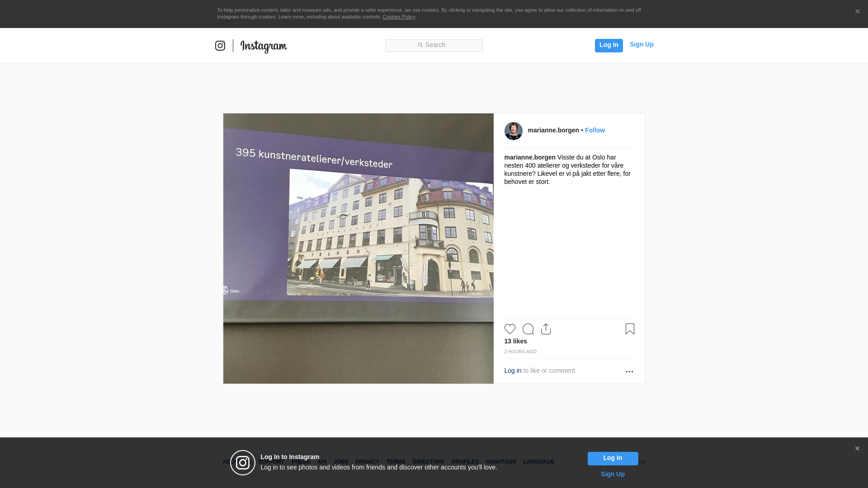Close the bottom login banner
Screen dimensions: 868x488
[857, 449]
